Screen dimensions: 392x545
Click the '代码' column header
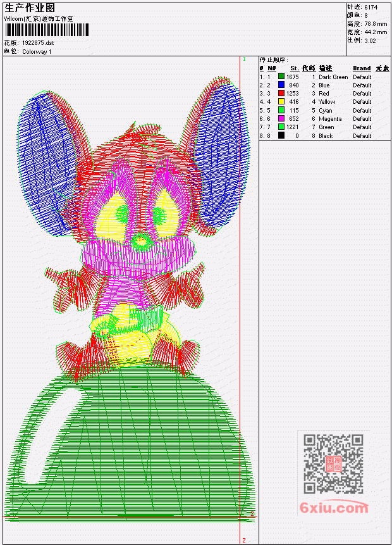[x=309, y=68]
